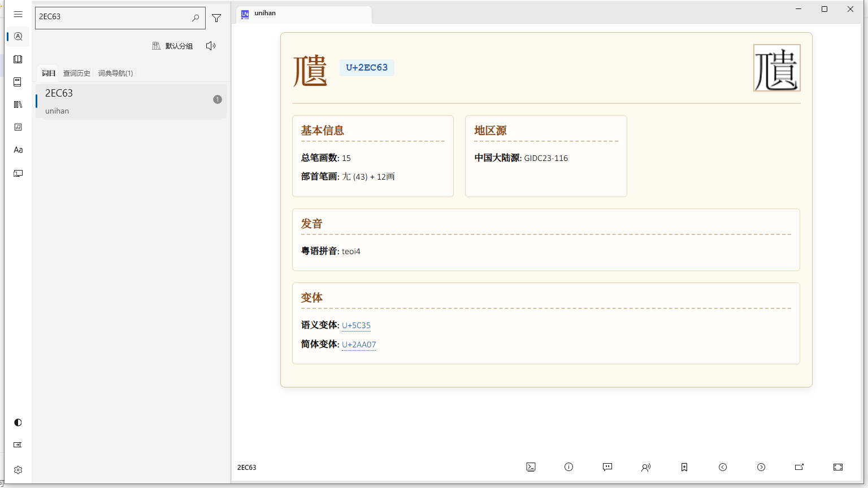This screenshot has height=488, width=868.
Task: Select the dictionary lookup icon in sidebar
Action: tap(18, 36)
